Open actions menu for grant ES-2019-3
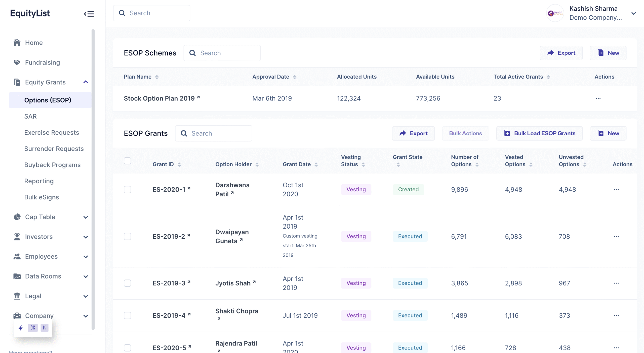The image size is (644, 353). 616,283
